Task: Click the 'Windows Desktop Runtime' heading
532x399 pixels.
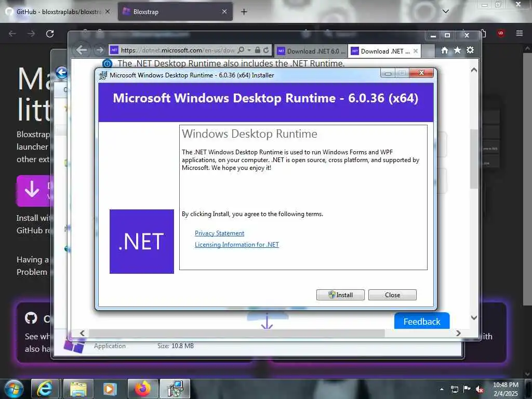Action: (x=249, y=134)
